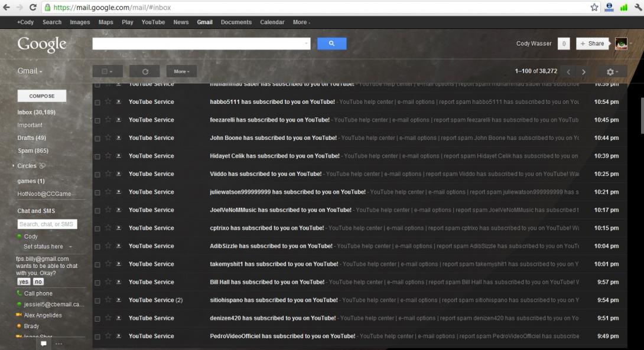The image size is (644, 350).
Task: Show search options arrow in the search box
Action: pyautogui.click(x=306, y=44)
